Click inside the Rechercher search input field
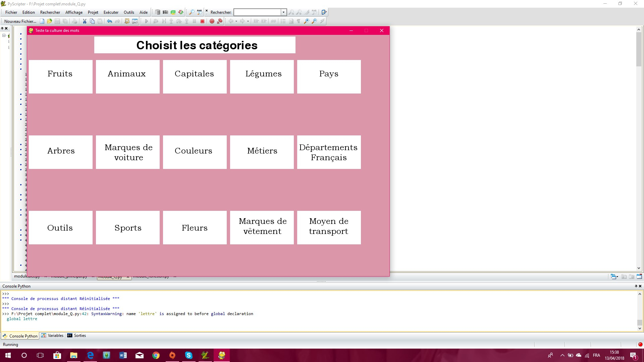644x362 pixels. point(257,12)
